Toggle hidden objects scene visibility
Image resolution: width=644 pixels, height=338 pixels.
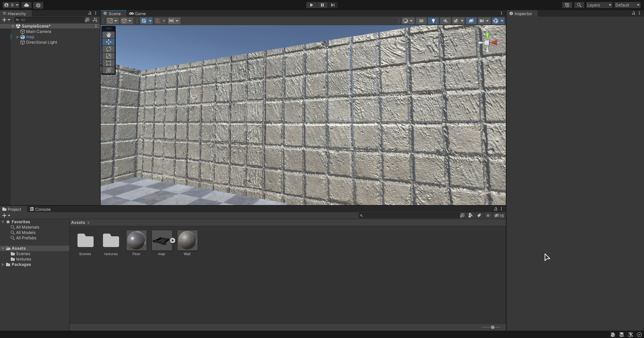tap(471, 21)
